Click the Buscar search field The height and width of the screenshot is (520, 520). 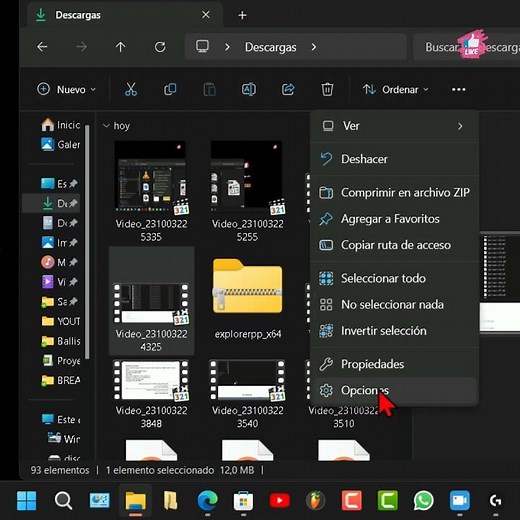(x=467, y=47)
